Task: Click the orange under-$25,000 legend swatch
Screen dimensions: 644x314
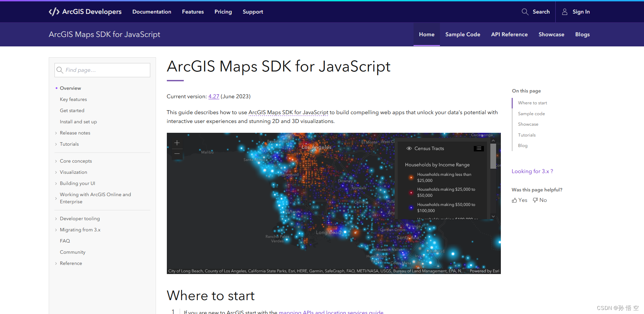Action: tap(411, 177)
